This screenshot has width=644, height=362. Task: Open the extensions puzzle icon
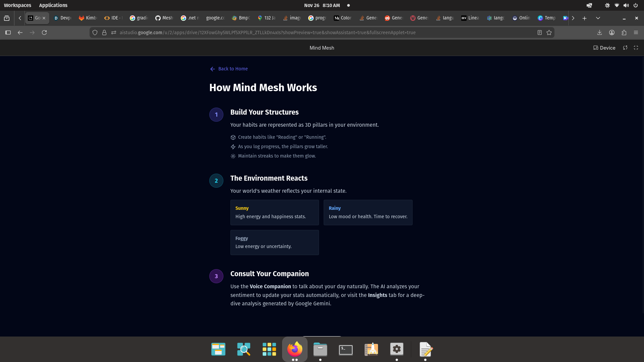624,33
